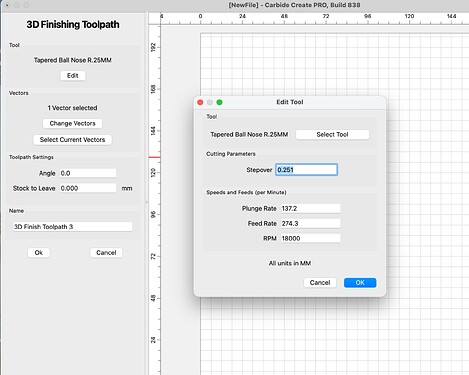Click 168 mark on vertical ruler
Viewport: 469px width, 375px height.
153,89
